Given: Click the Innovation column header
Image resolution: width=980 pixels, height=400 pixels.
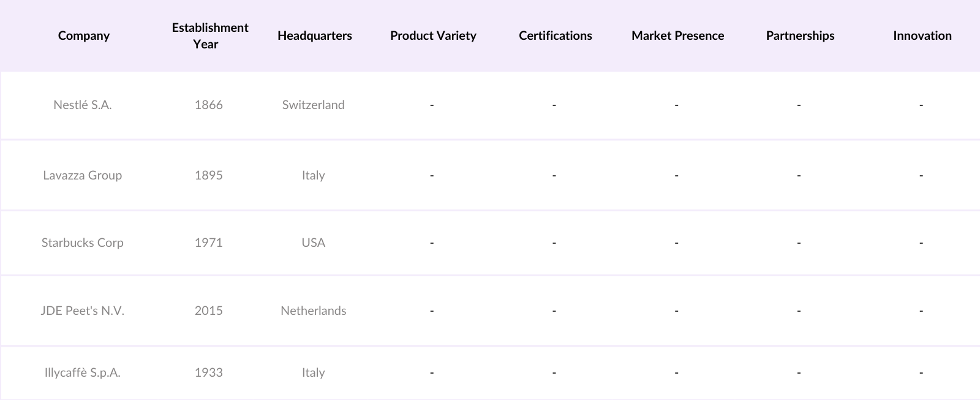Looking at the screenshot, I should (x=922, y=36).
